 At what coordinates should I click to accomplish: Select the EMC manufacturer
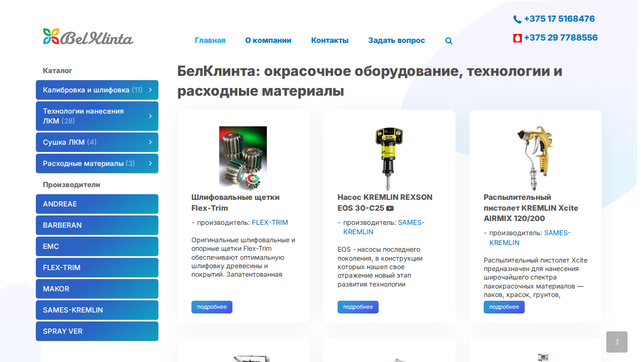[97, 247]
